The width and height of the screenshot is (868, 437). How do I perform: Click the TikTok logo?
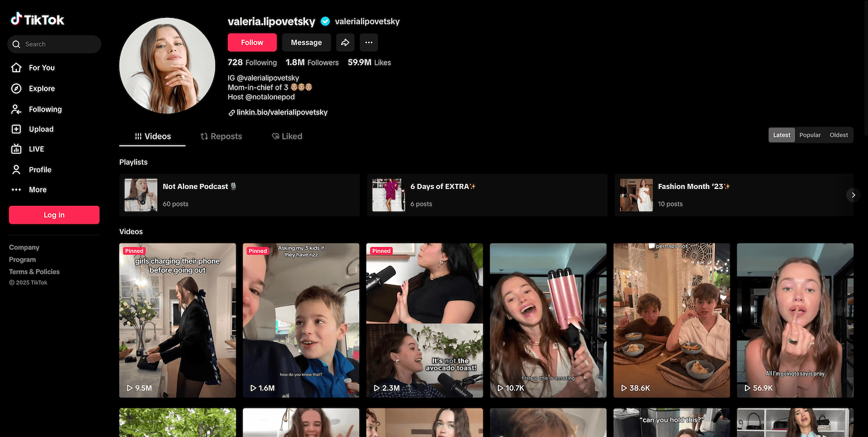click(38, 20)
